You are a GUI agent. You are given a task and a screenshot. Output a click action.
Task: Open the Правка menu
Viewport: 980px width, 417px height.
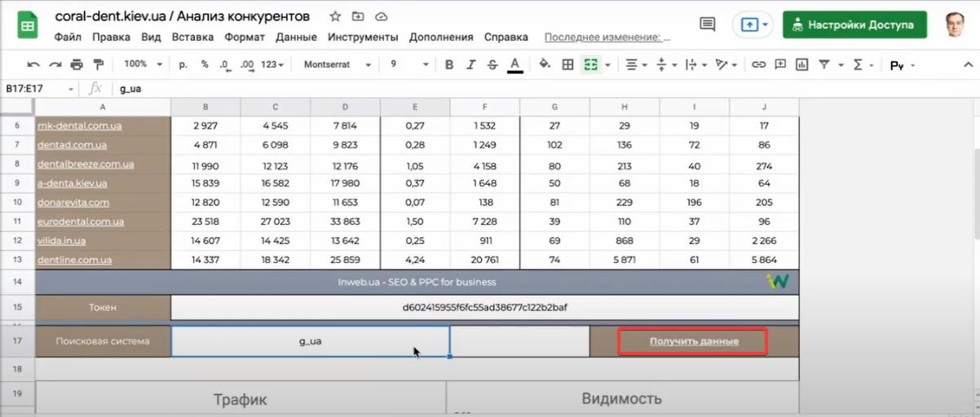tap(111, 37)
